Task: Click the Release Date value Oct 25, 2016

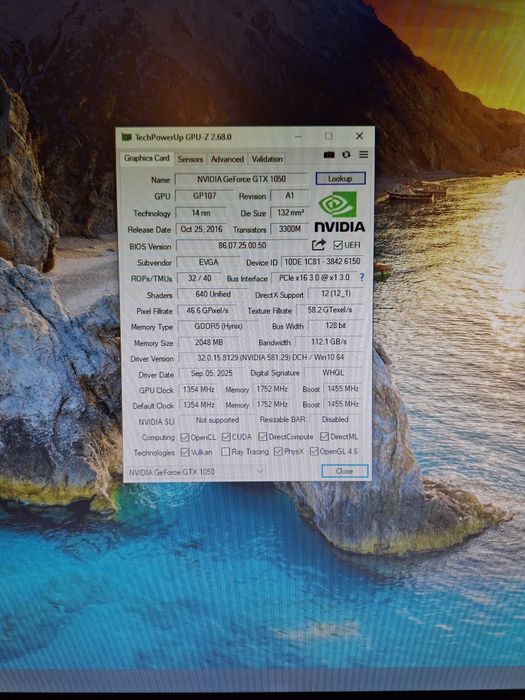Action: pyautogui.click(x=201, y=229)
